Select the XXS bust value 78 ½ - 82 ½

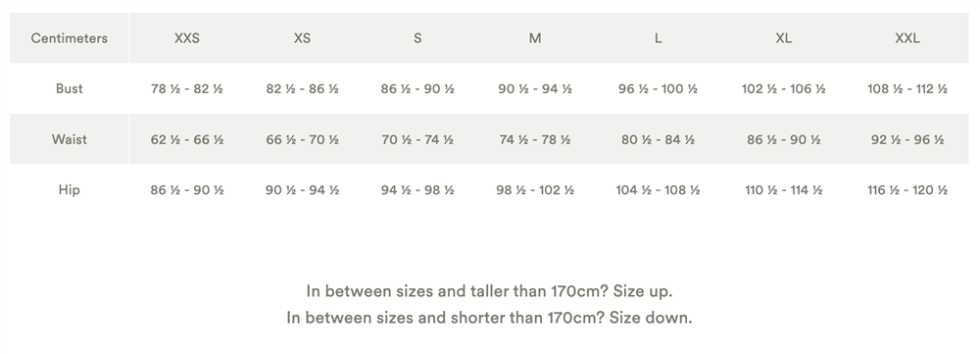(187, 89)
